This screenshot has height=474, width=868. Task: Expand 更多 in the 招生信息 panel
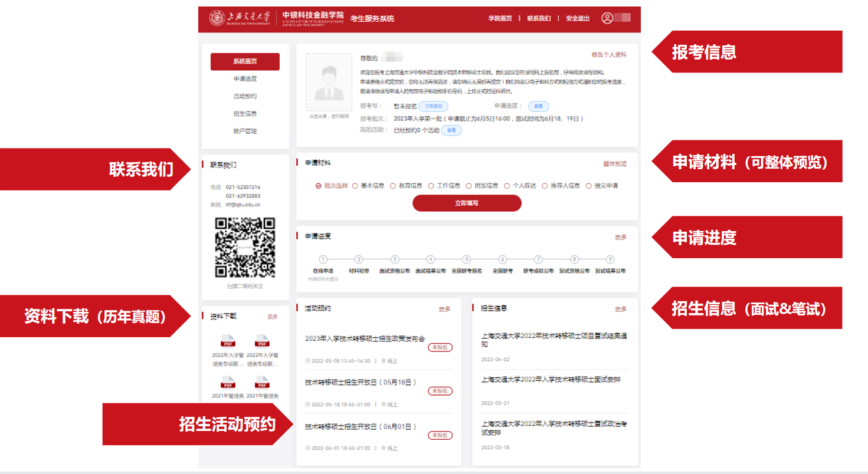pyautogui.click(x=621, y=309)
